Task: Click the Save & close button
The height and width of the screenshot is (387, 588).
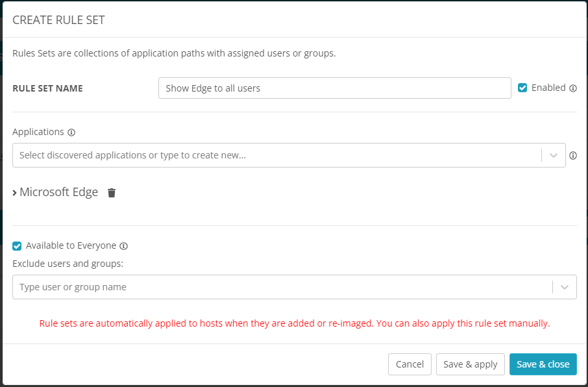Action: click(543, 364)
